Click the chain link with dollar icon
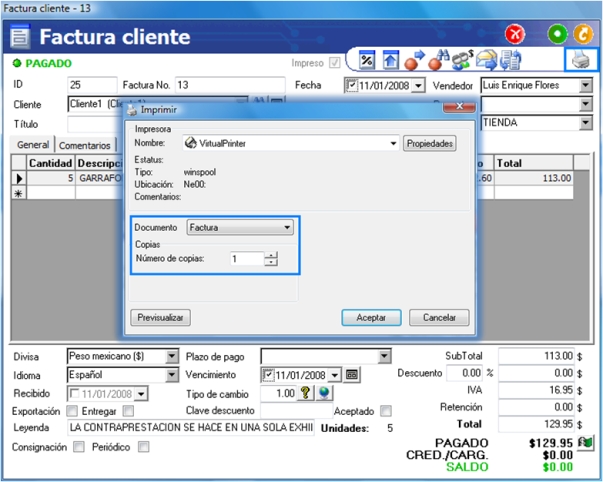Image resolution: width=603 pixels, height=482 pixels. click(x=462, y=61)
